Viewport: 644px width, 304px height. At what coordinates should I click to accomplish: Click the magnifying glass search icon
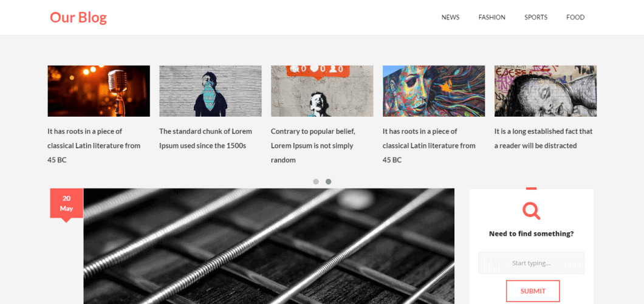531,211
